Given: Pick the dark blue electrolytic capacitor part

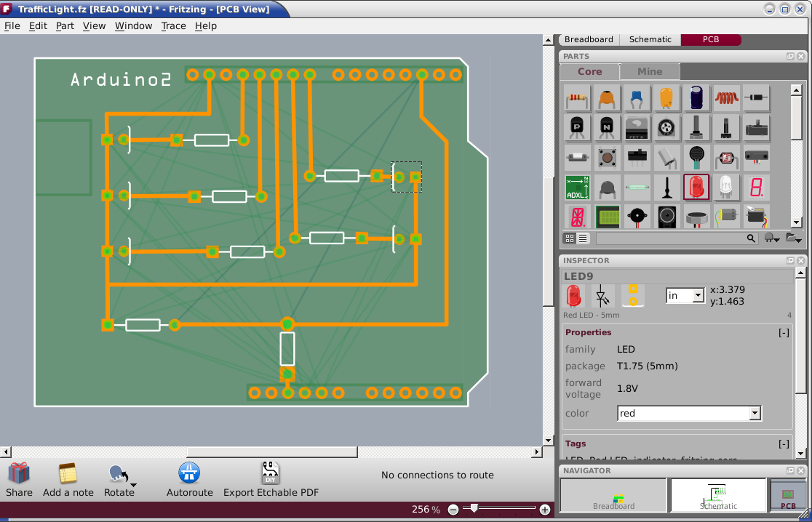Looking at the screenshot, I should [696, 98].
